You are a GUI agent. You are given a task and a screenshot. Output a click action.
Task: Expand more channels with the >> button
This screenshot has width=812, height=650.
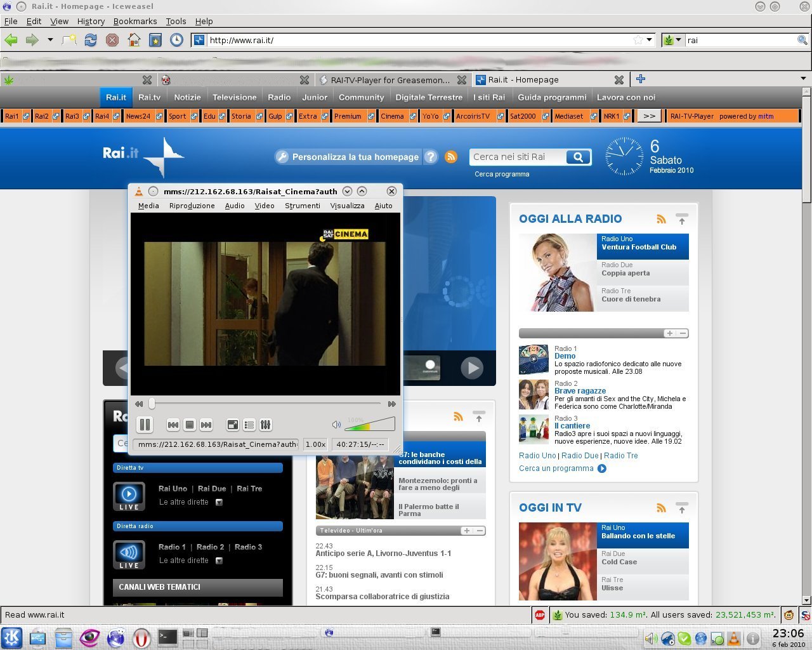(649, 116)
